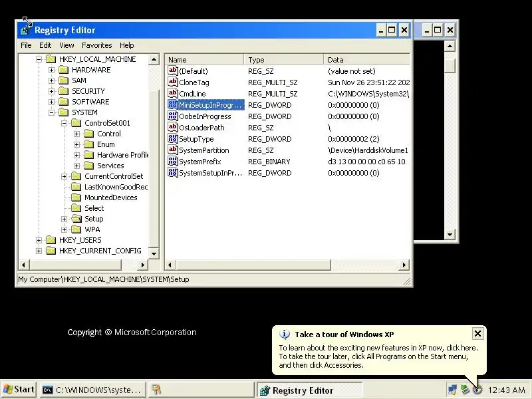This screenshot has height=399, width=532.
Task: Collapse the HKEY_LOCAL_MACHINE tree node
Action: [x=39, y=59]
